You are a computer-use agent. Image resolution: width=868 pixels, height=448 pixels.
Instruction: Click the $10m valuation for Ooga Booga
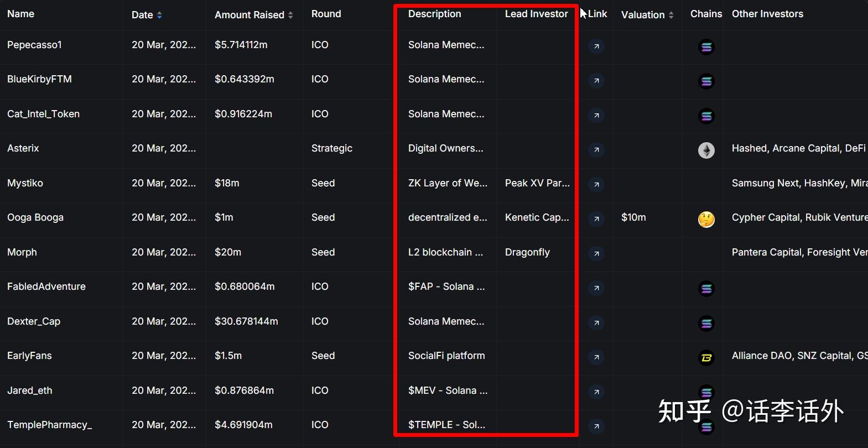tap(633, 217)
